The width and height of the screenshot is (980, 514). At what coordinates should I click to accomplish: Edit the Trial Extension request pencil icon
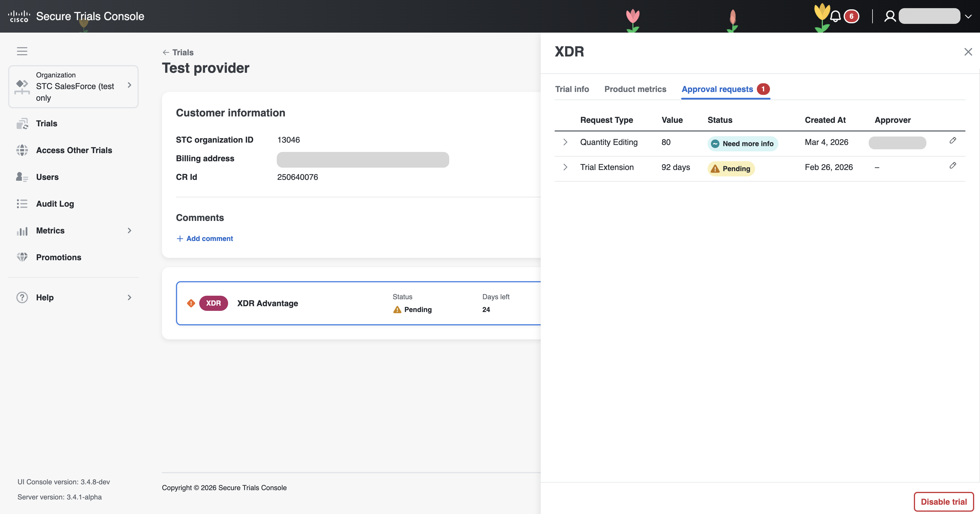[x=953, y=166]
